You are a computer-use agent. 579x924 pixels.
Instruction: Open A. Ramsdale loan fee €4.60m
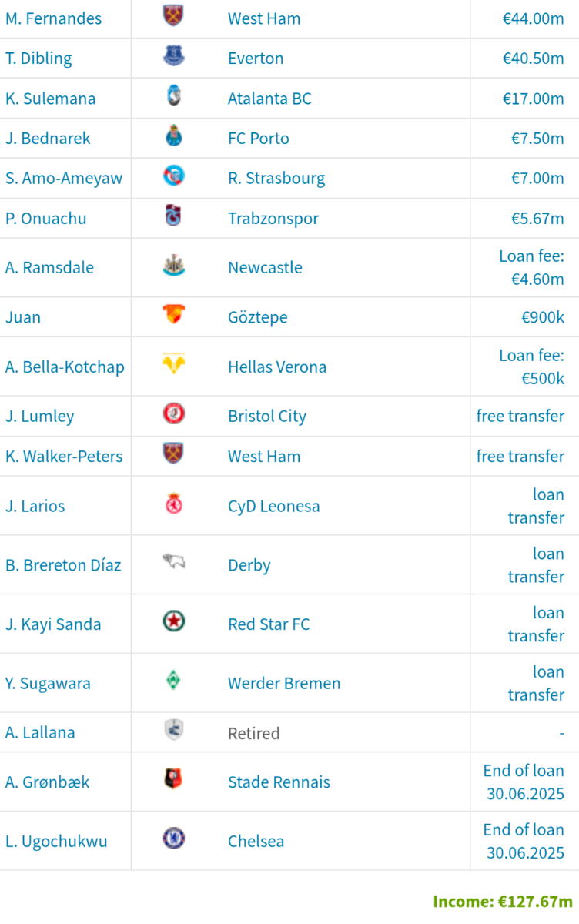click(531, 267)
